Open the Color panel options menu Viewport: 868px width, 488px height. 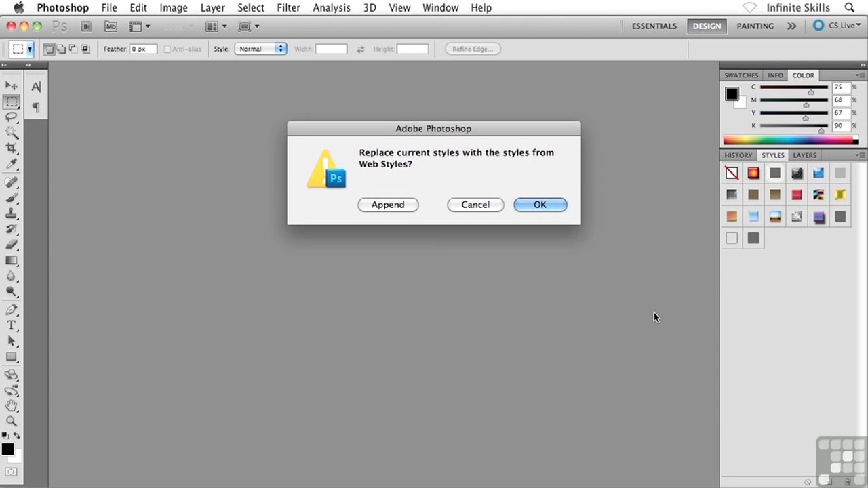pyautogui.click(x=860, y=75)
